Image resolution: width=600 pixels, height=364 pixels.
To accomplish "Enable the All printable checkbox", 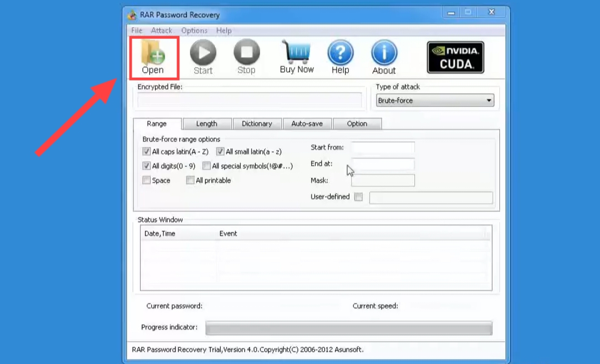I will tap(190, 180).
